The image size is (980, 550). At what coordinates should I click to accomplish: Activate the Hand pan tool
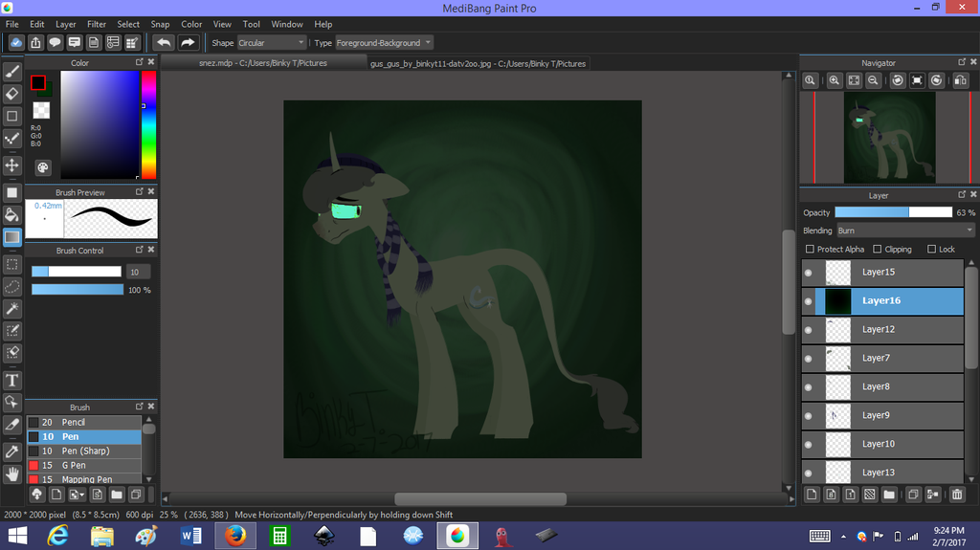(x=11, y=474)
